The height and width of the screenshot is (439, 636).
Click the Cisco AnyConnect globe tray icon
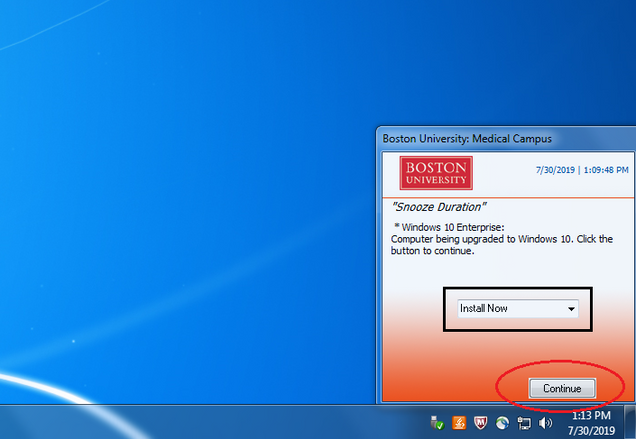pos(502,423)
